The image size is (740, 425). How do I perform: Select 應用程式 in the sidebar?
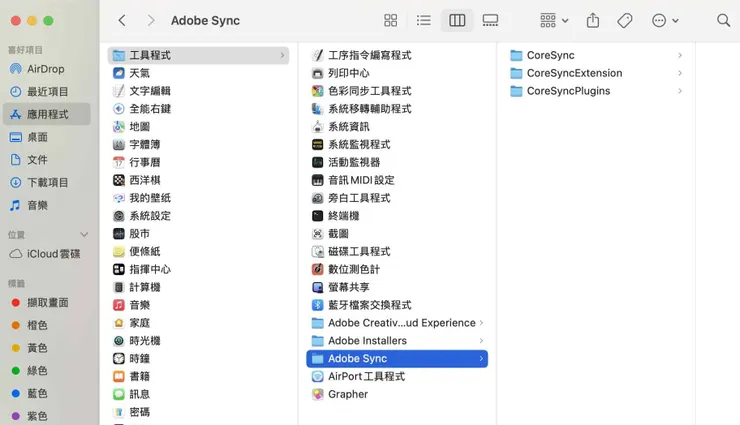(46, 114)
